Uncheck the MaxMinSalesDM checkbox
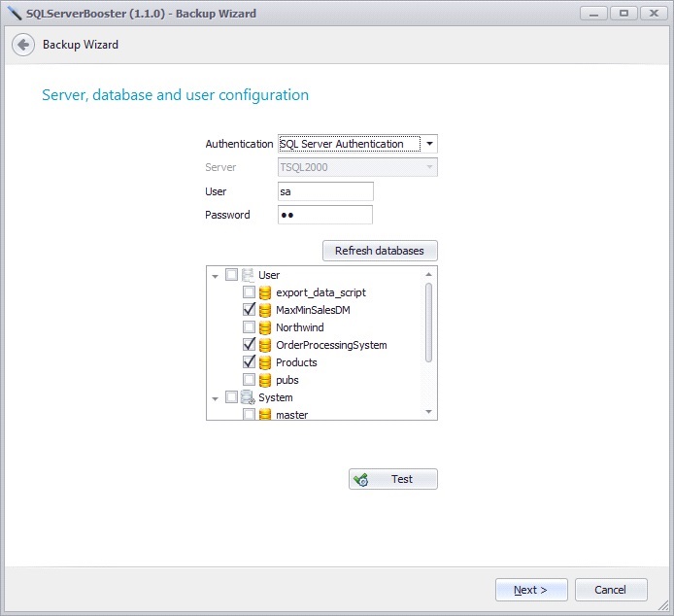 pos(249,309)
